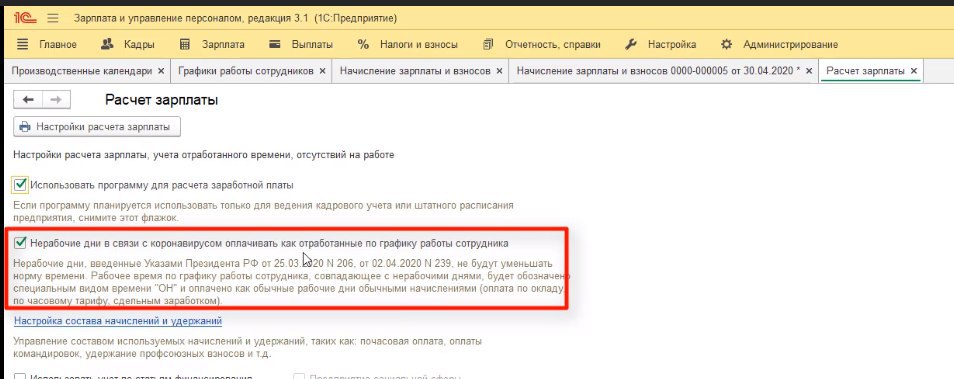Open the Администрирование section
Viewport: 954px width, 379px height.
[779, 44]
